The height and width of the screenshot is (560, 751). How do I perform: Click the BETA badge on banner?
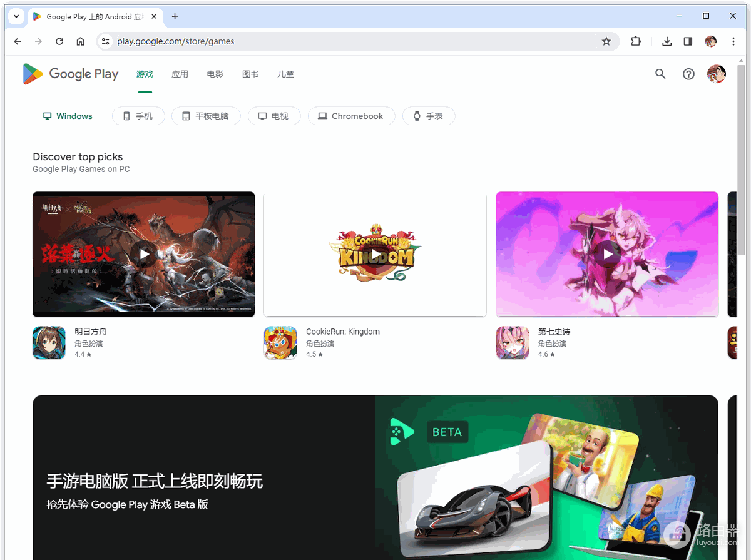point(447,432)
